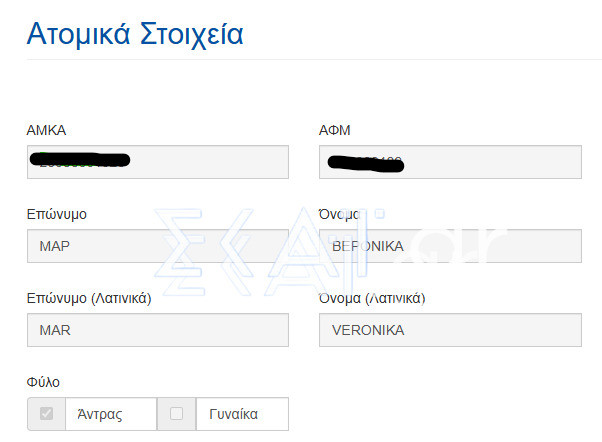
Task: Select the Άντρας gender label
Action: pos(100,414)
